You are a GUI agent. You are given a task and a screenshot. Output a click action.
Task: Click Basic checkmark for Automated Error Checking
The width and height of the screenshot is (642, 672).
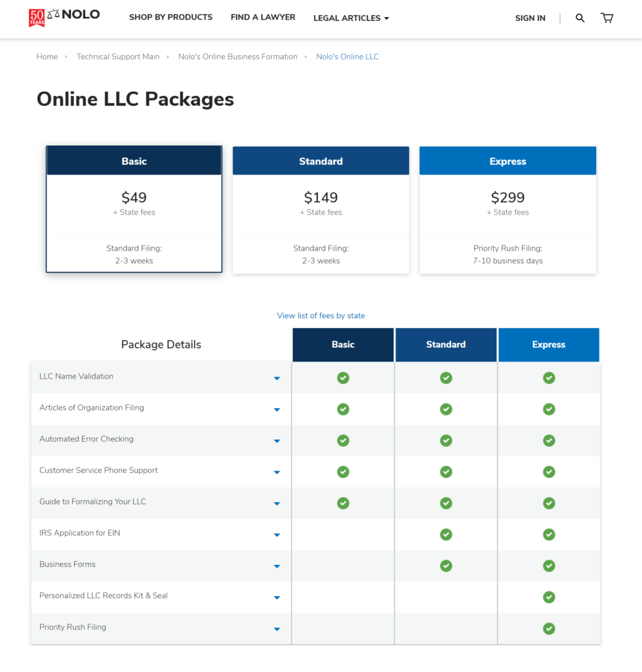343,440
